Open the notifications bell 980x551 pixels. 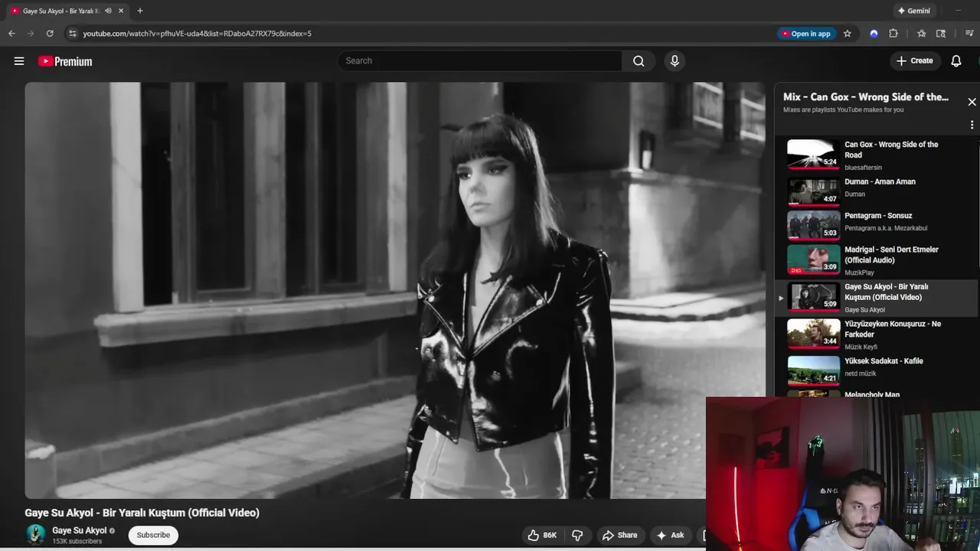pyautogui.click(x=955, y=61)
